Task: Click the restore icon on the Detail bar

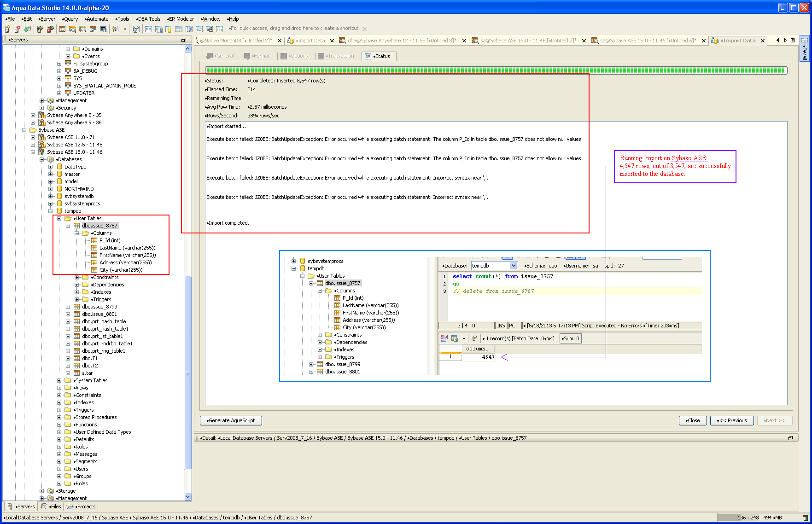Action: [790, 438]
